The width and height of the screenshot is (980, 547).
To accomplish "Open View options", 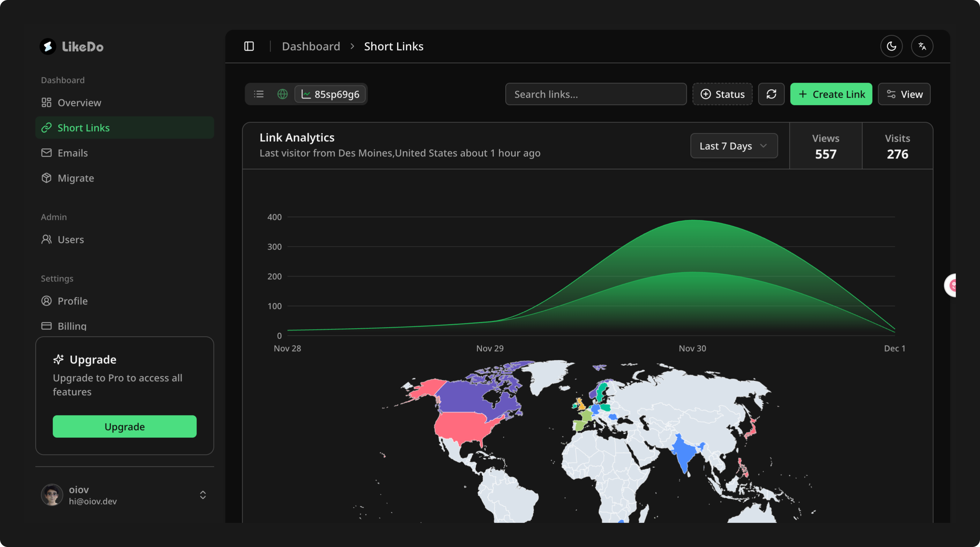I will click(904, 94).
